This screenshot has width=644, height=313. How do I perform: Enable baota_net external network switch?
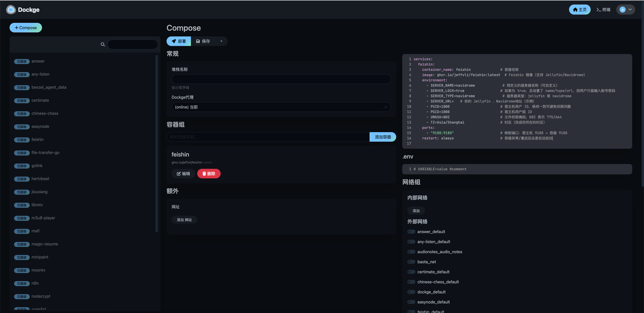coord(411,262)
